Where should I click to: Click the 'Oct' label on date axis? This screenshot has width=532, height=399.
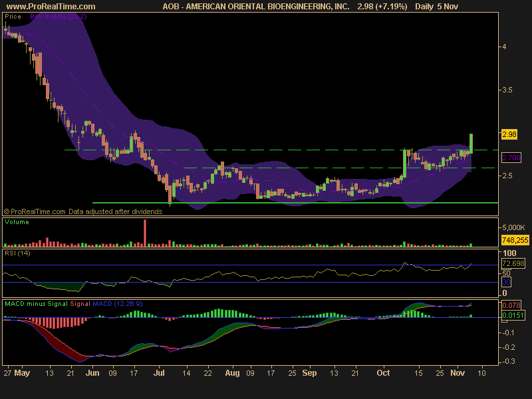[383, 373]
